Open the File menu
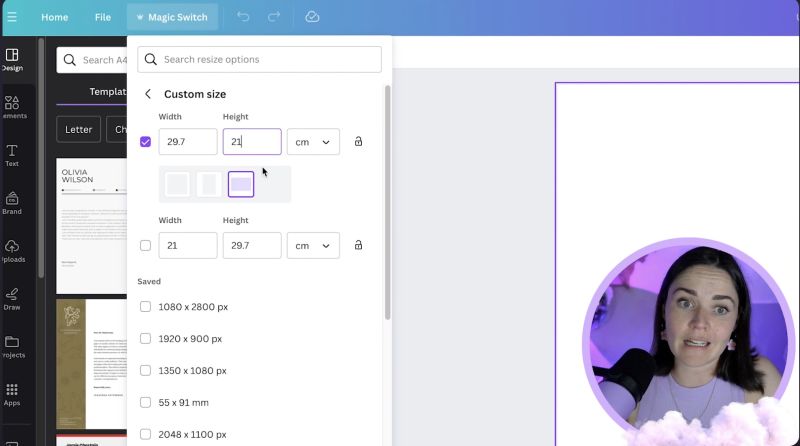The height and width of the screenshot is (446, 800). 103,17
